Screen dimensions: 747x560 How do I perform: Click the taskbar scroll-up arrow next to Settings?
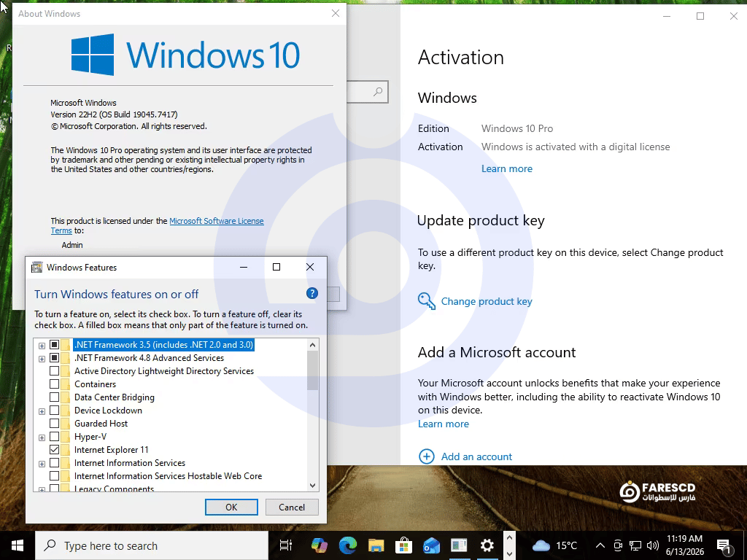click(509, 537)
